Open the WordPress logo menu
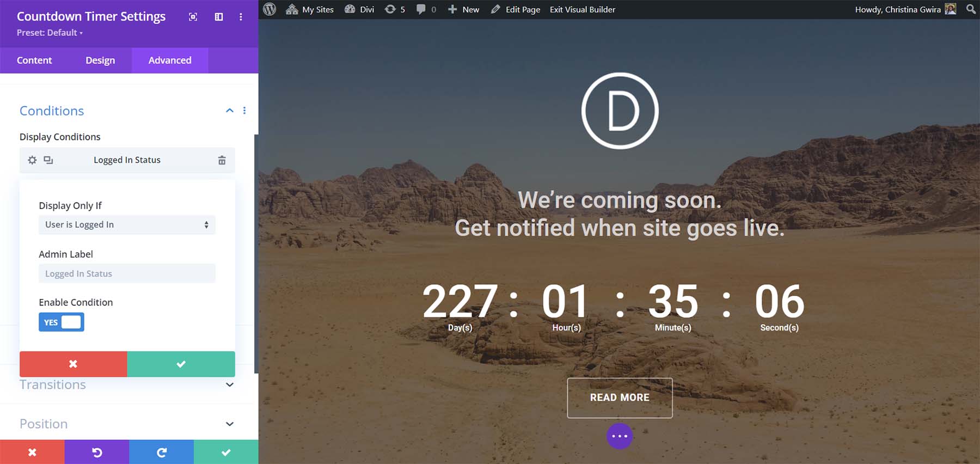Image resolution: width=980 pixels, height=464 pixels. pos(269,9)
